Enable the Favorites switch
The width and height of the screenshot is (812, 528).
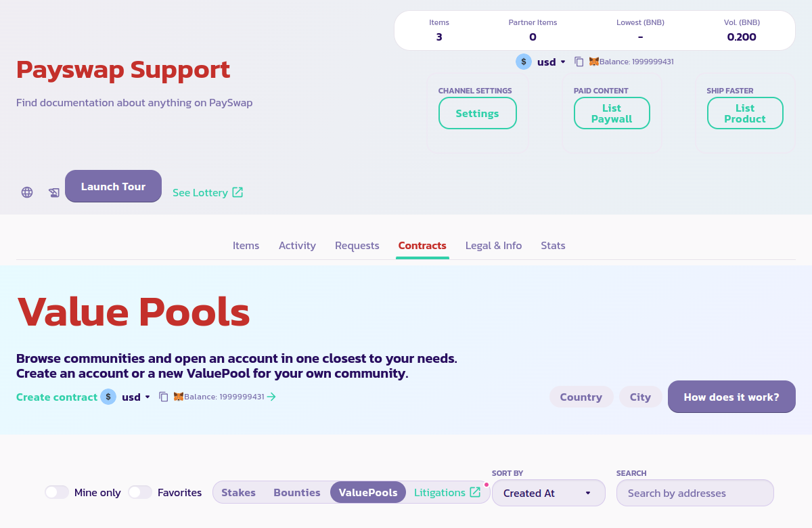click(x=140, y=492)
